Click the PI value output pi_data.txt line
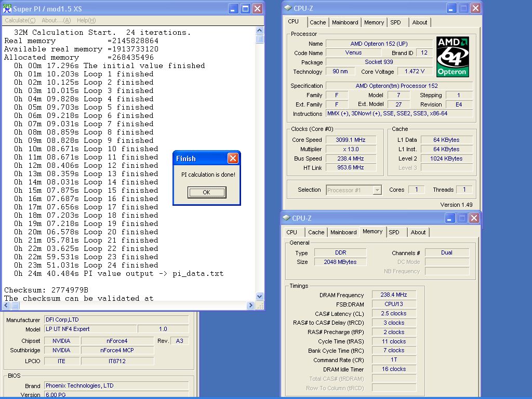532x399 pixels. tap(119, 273)
